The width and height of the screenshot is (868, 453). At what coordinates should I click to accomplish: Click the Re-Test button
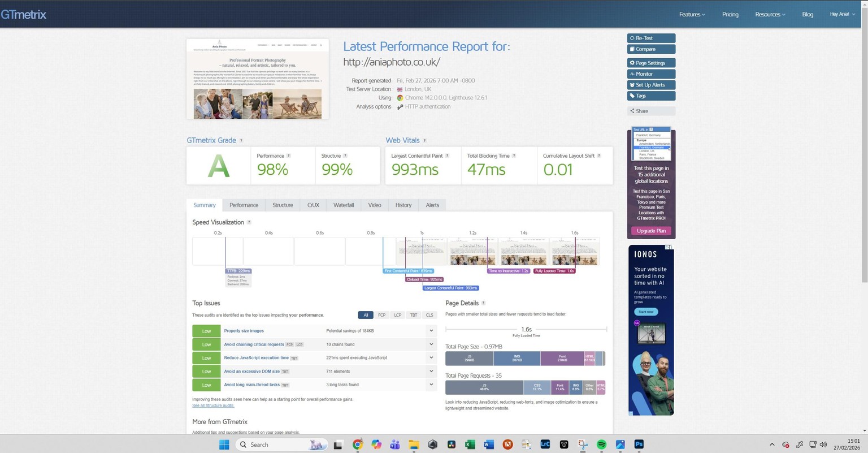point(651,38)
